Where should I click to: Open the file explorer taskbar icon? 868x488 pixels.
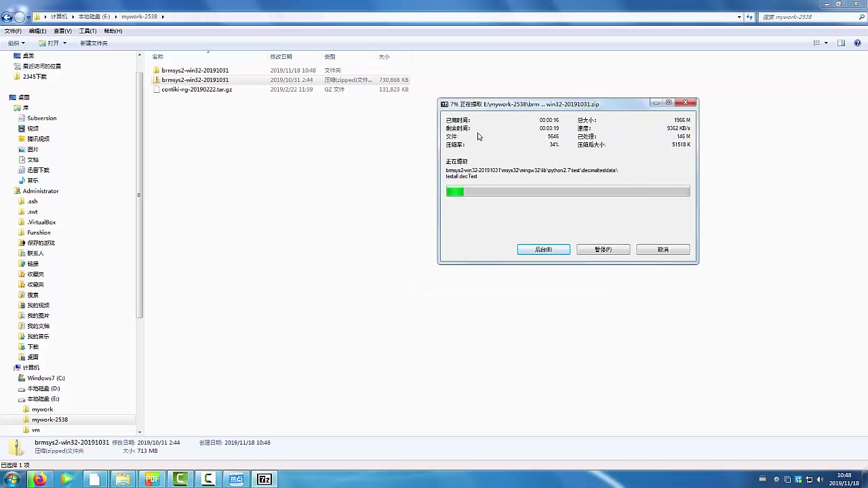123,479
